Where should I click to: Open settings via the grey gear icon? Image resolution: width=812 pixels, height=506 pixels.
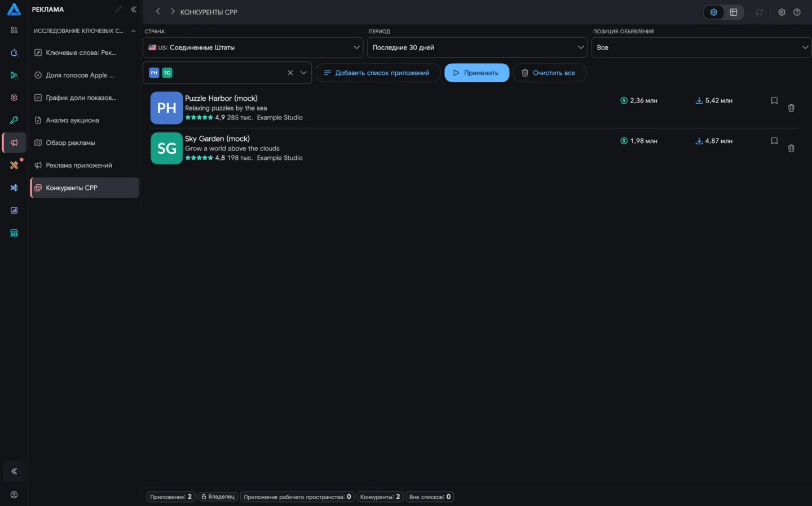782,12
